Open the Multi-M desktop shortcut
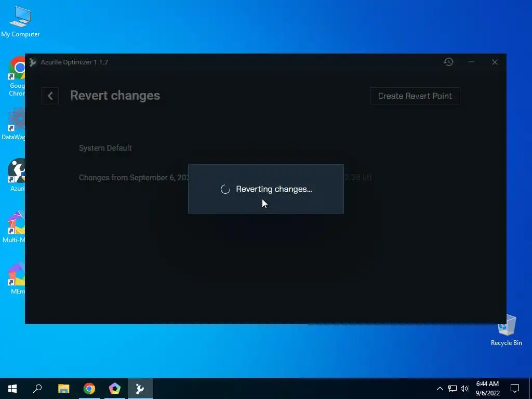532x399 pixels. point(14,227)
